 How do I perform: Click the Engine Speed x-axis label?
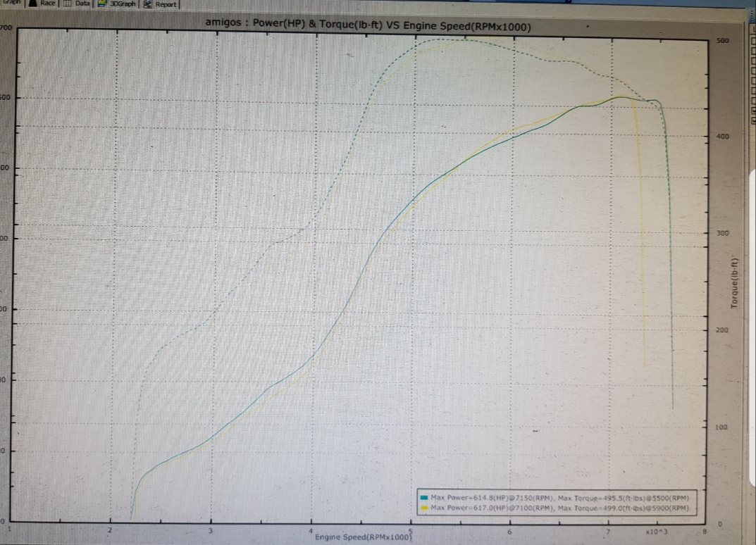click(x=363, y=537)
